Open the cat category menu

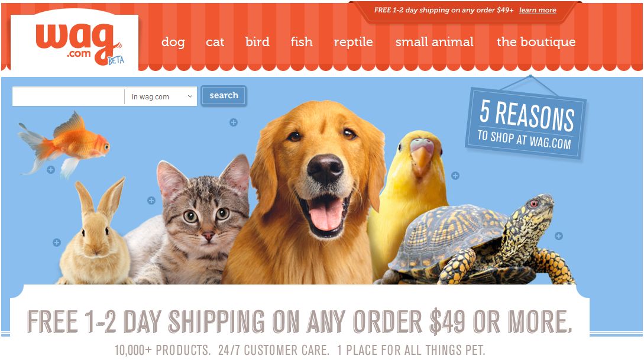(215, 42)
